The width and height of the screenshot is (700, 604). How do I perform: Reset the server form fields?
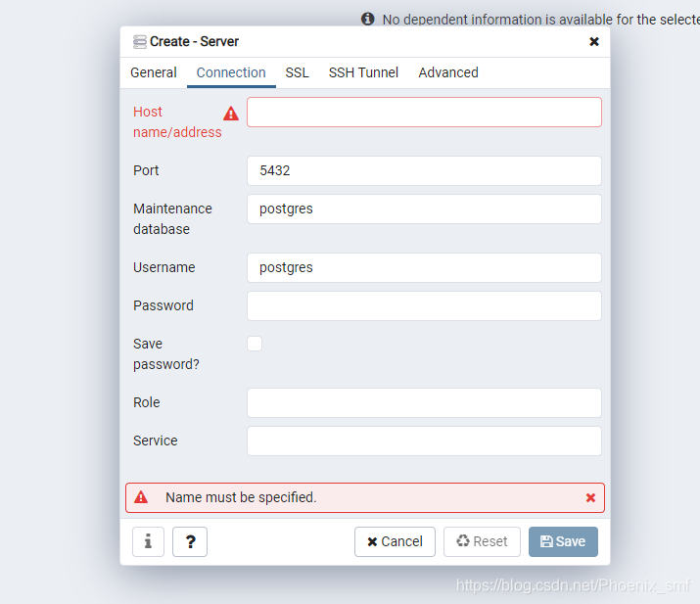(482, 541)
